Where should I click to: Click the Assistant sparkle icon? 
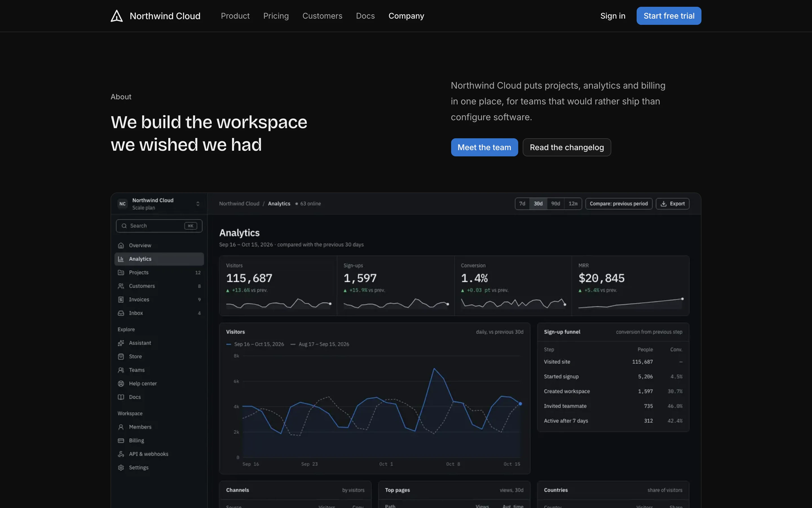click(121, 343)
